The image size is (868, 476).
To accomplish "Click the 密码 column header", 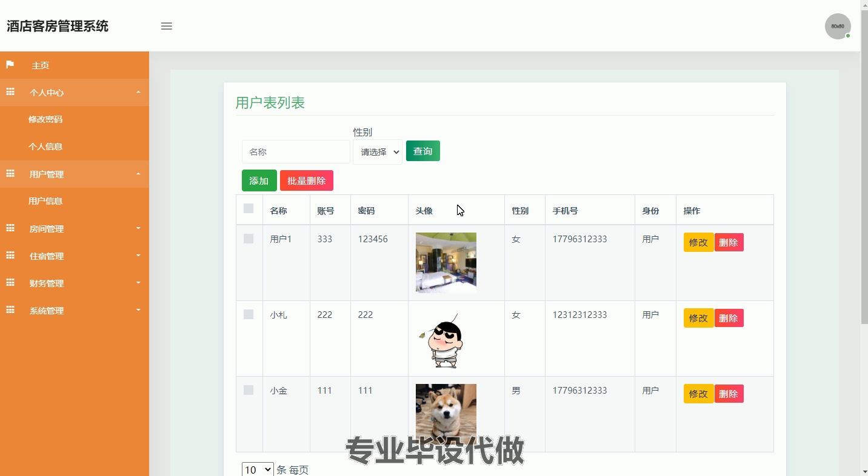I will [366, 211].
